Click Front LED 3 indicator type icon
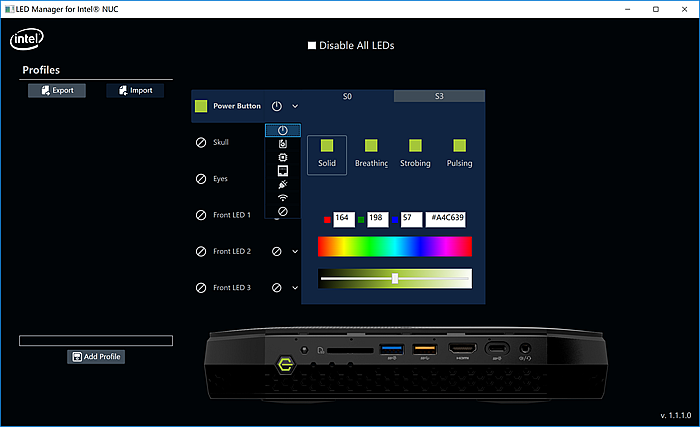700x427 pixels. (x=277, y=288)
